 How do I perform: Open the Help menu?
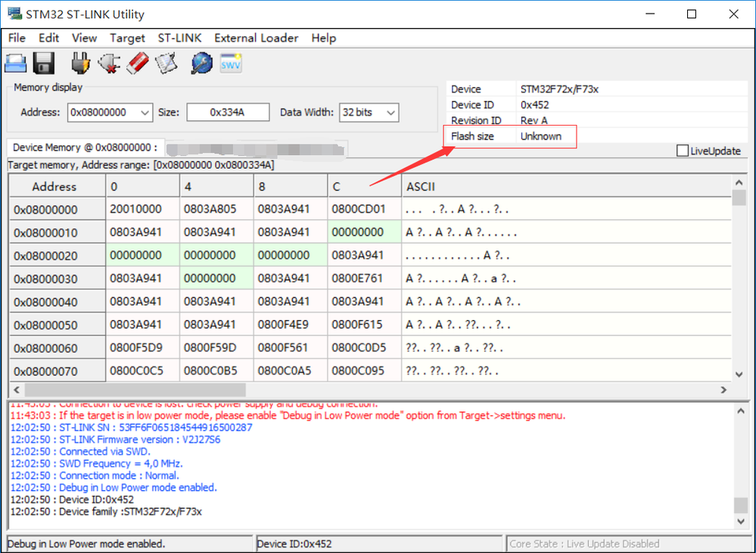324,38
